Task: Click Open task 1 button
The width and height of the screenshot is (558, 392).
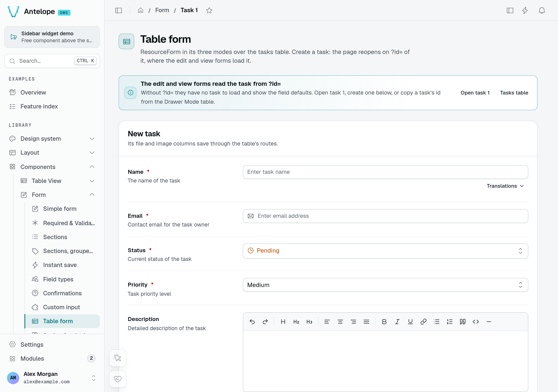Action: pyautogui.click(x=475, y=93)
